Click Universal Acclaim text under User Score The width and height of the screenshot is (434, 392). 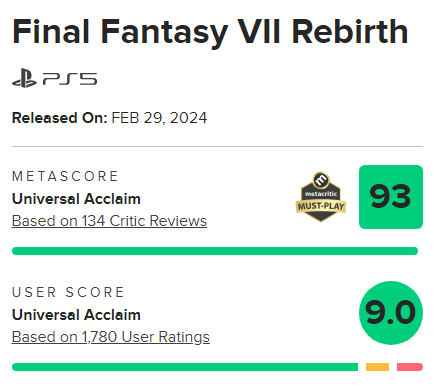pos(76,315)
